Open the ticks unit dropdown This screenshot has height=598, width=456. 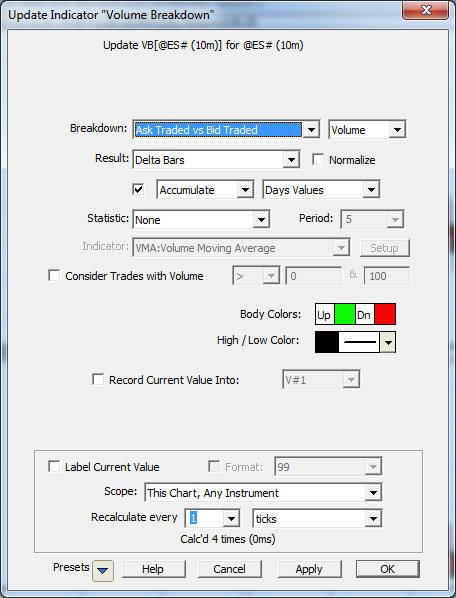(373, 519)
